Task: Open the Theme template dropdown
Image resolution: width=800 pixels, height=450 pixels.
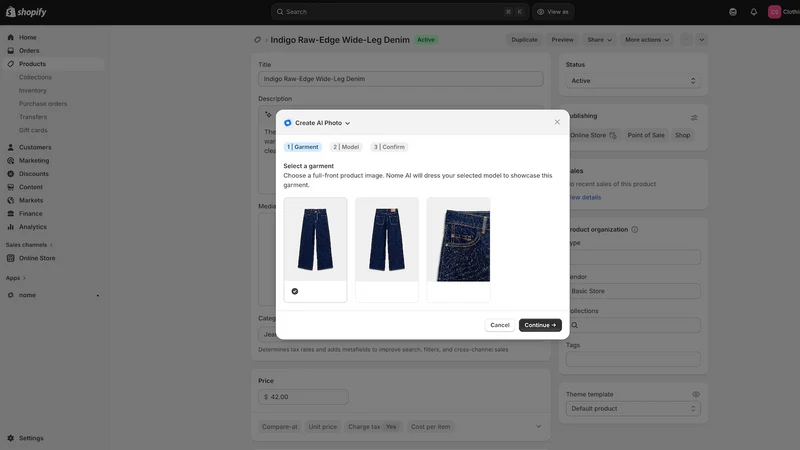Action: pyautogui.click(x=633, y=409)
